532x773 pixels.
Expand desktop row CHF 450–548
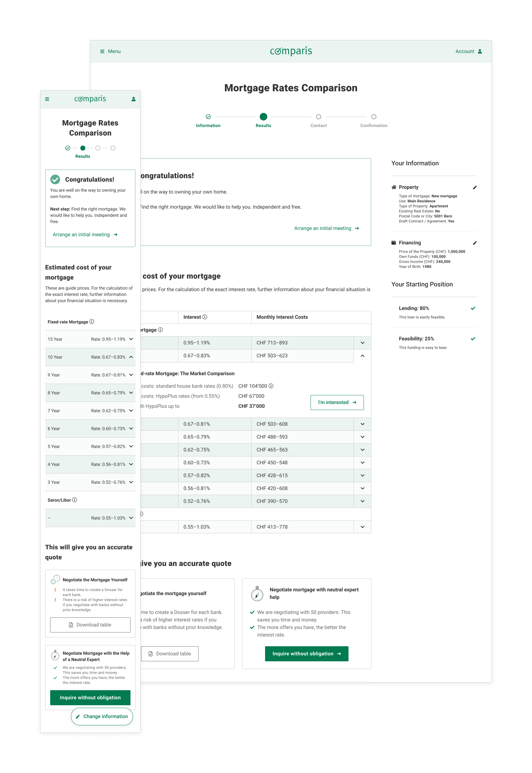(363, 463)
